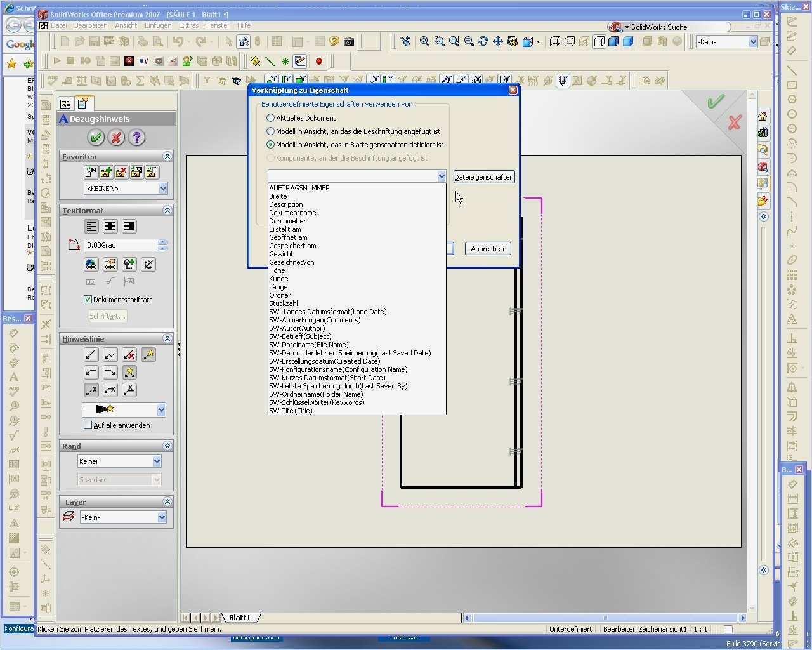Adjust the 0.00Grad angle stepper
Screen dimensions: 812x650
click(164, 244)
